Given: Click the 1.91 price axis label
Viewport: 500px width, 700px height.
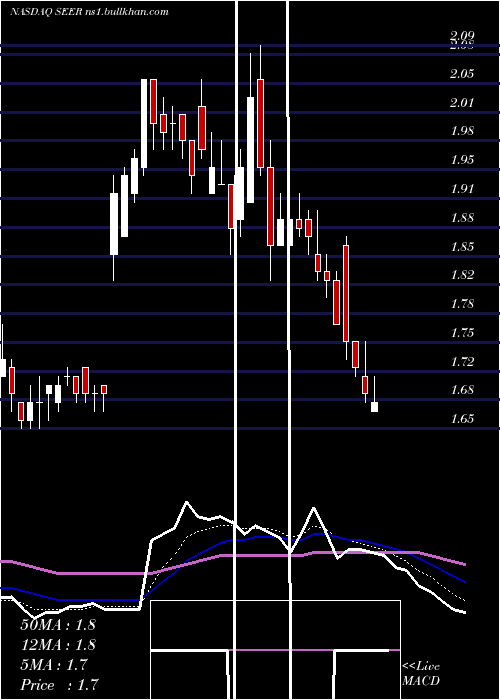Looking at the screenshot, I should pyautogui.click(x=462, y=189).
